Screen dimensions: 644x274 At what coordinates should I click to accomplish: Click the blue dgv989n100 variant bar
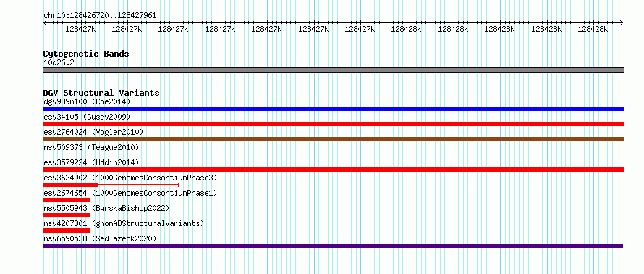tap(333, 109)
